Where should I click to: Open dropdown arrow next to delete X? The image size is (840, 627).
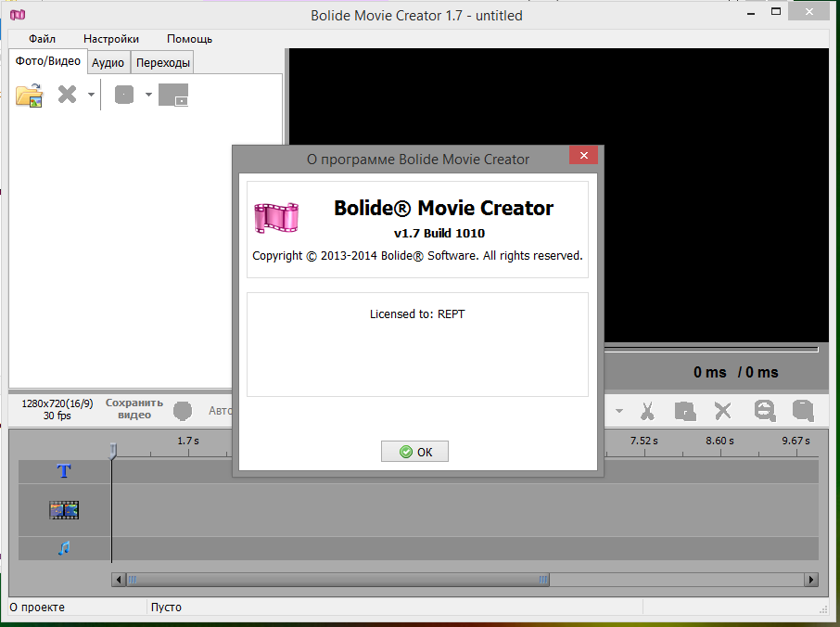[x=91, y=95]
